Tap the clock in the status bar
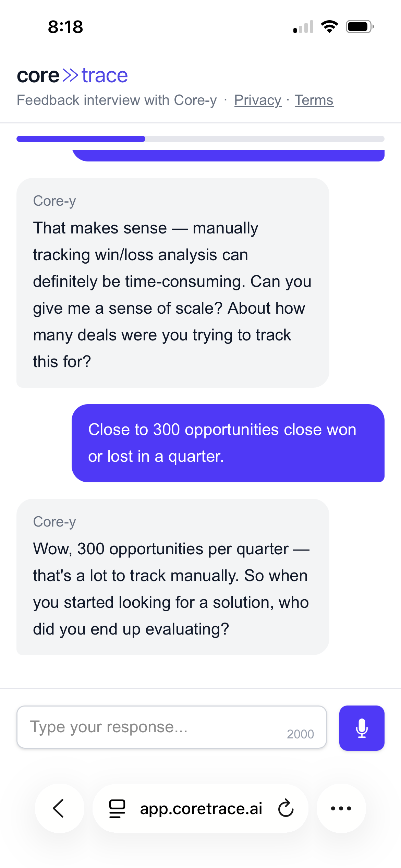 click(x=65, y=27)
